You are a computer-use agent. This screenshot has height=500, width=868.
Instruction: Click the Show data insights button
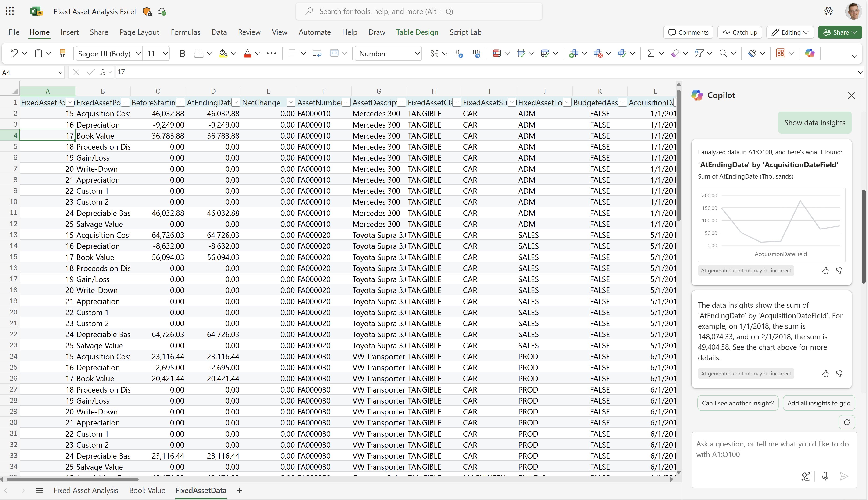tap(815, 122)
